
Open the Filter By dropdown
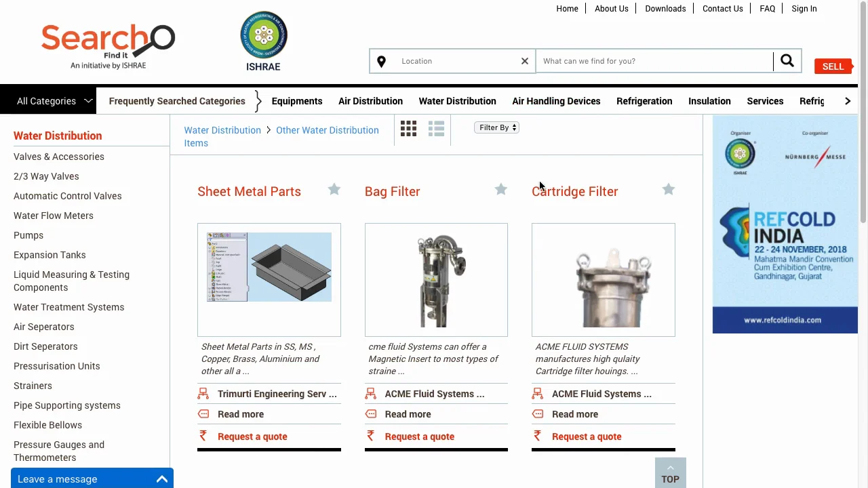pos(497,127)
